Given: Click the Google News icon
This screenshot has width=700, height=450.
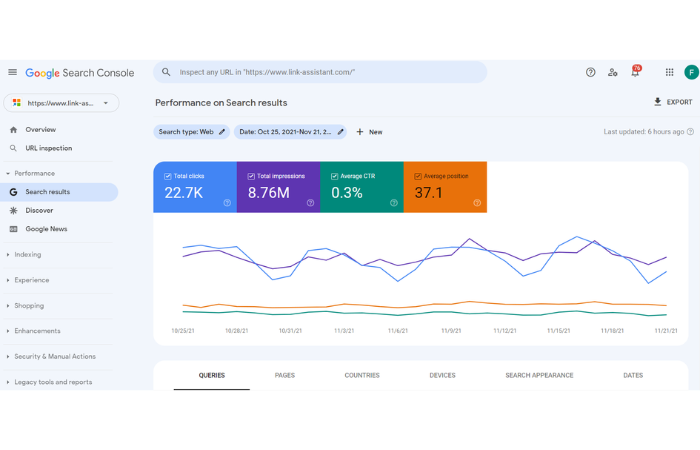Looking at the screenshot, I should click(x=13, y=229).
